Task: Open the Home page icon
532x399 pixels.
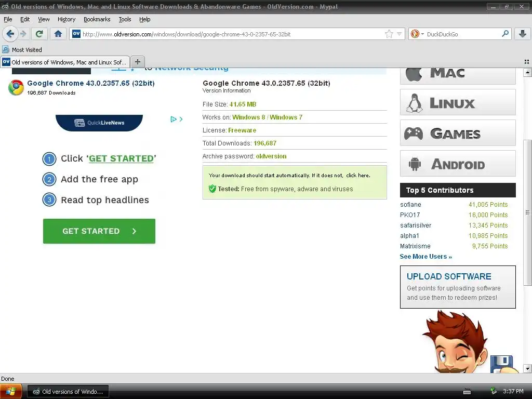Action: pyautogui.click(x=58, y=34)
